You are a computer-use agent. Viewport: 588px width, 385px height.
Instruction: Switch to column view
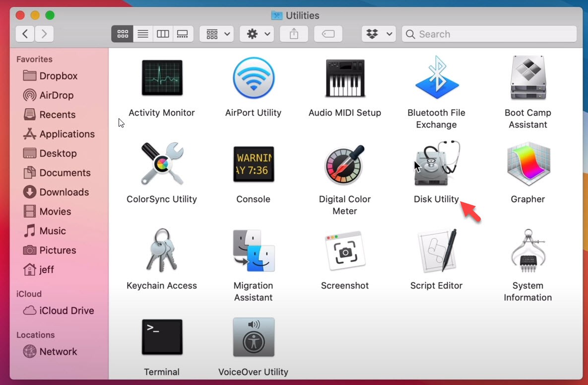163,34
